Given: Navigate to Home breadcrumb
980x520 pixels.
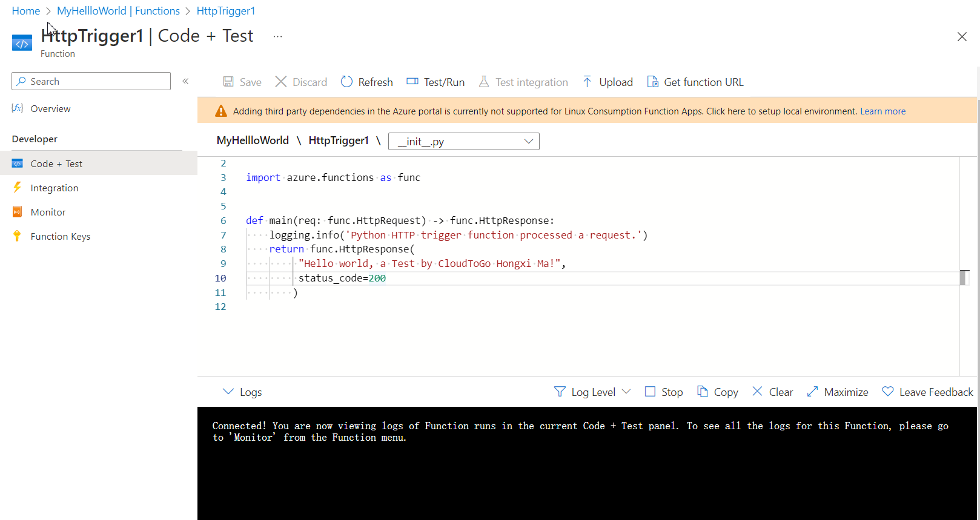Looking at the screenshot, I should (25, 11).
